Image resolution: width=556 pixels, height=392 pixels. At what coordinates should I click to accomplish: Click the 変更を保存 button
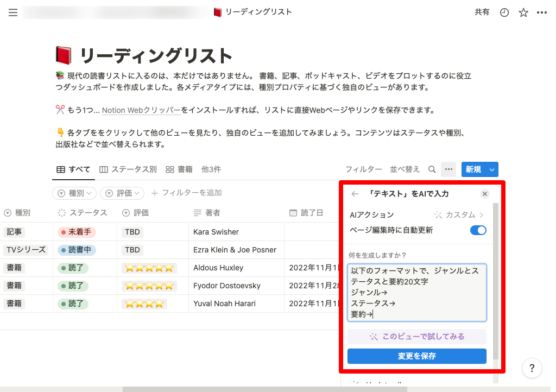(416, 356)
